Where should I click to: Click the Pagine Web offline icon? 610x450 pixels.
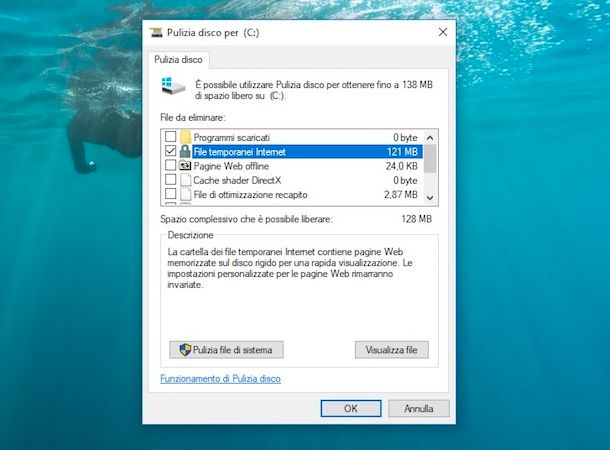tap(185, 166)
